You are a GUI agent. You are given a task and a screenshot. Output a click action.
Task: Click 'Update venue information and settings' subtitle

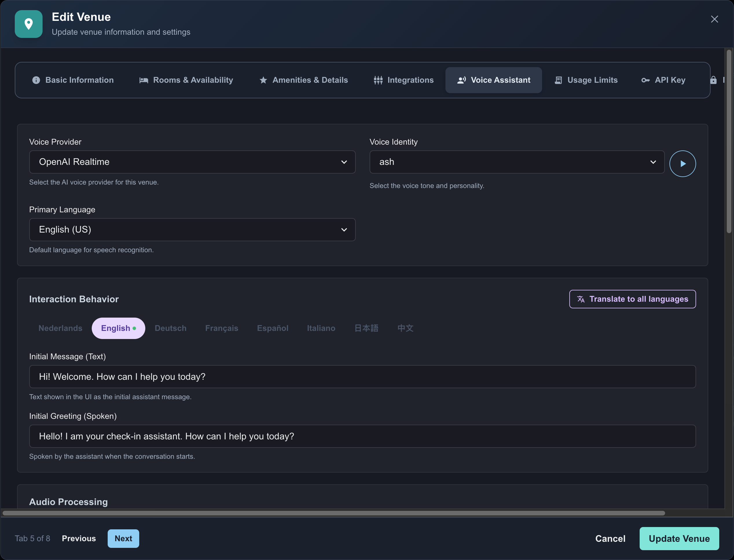click(x=121, y=32)
